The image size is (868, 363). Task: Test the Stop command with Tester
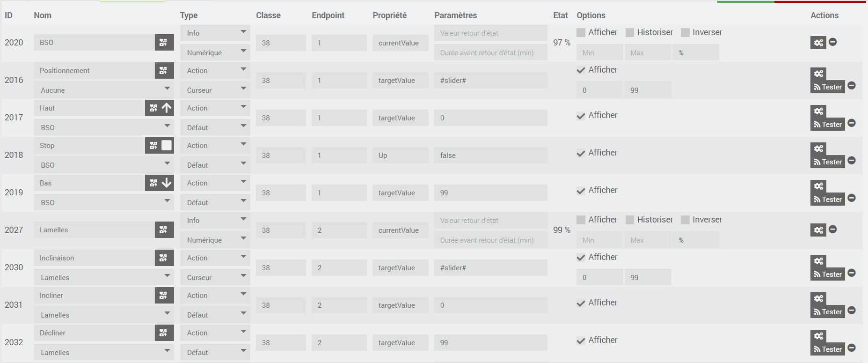[x=828, y=162]
